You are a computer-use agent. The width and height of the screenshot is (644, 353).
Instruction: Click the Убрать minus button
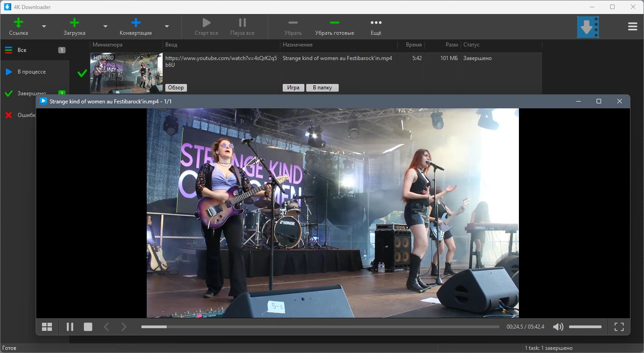pos(293,26)
